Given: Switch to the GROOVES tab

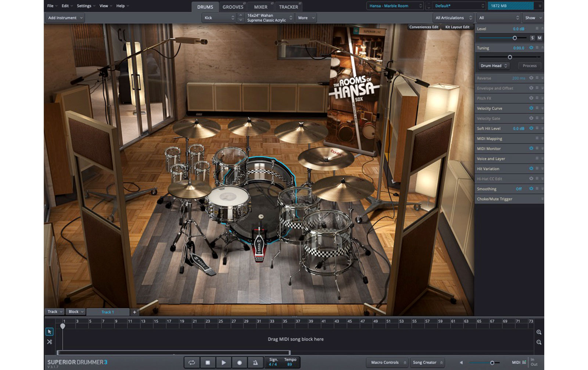Looking at the screenshot, I should coord(233,7).
